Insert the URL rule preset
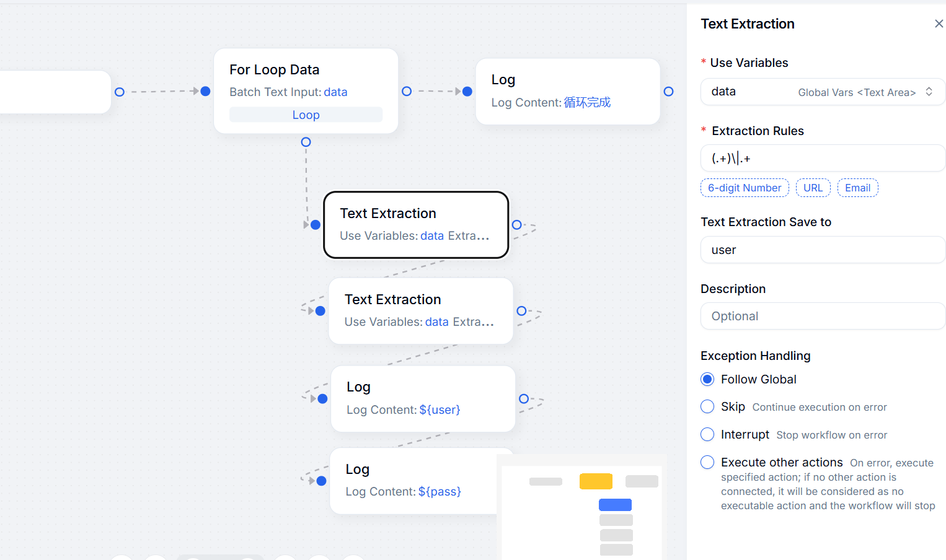Image resolution: width=946 pixels, height=560 pixels. (x=813, y=188)
